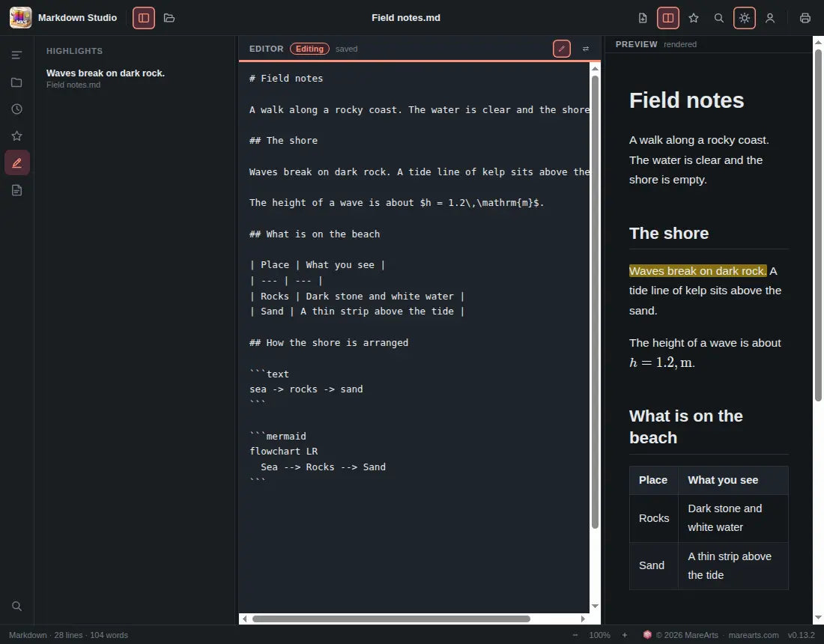The image size is (824, 644).
Task: Open the files folder in the left sidebar
Action: 16,82
